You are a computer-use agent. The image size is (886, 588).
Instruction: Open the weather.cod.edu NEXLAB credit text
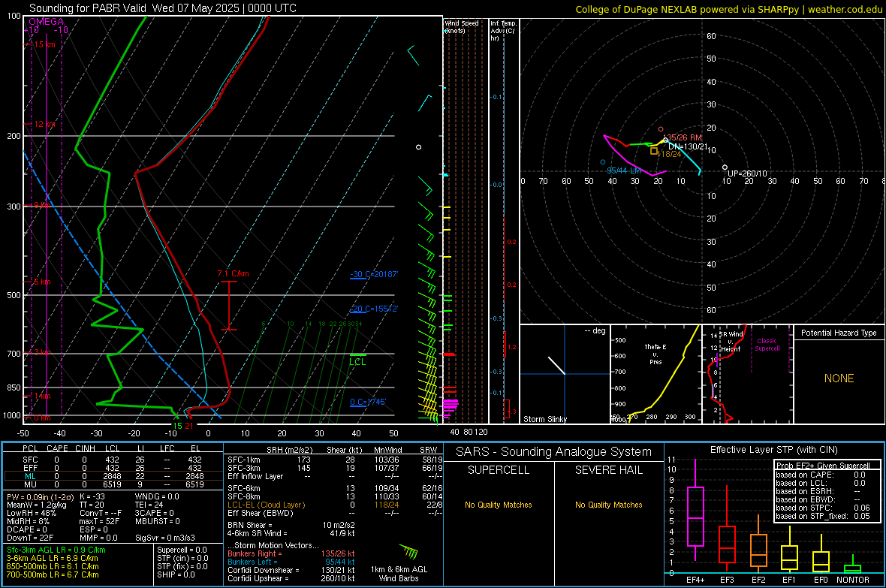(x=729, y=9)
